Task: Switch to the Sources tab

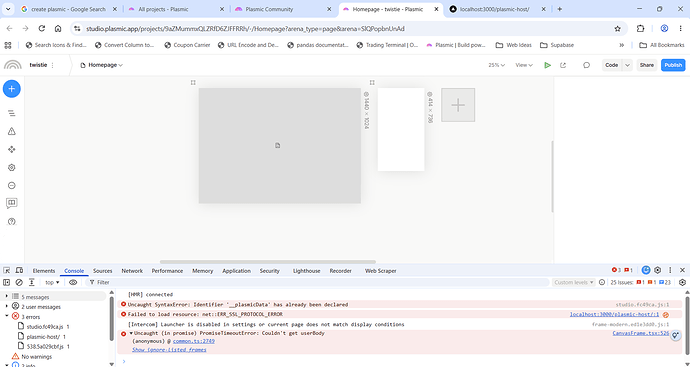Action: 103,271
